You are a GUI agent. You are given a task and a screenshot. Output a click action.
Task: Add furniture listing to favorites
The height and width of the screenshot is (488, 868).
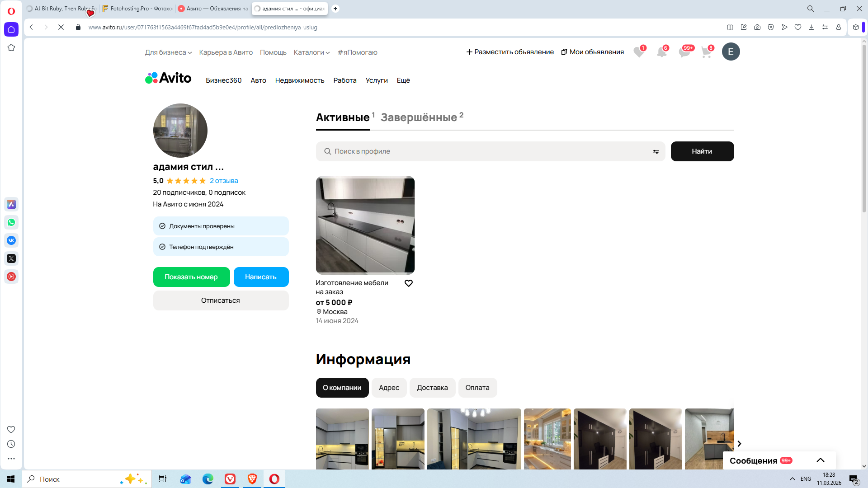pos(408,283)
